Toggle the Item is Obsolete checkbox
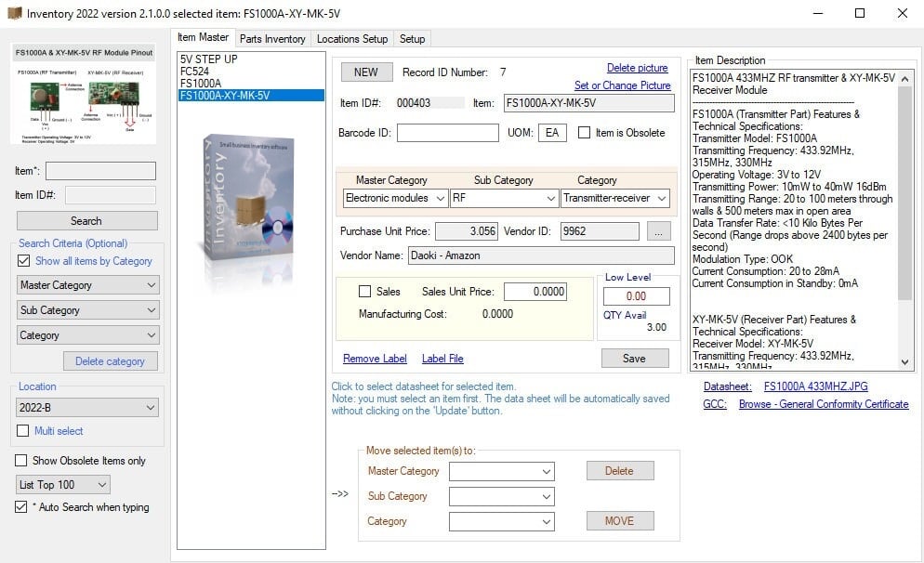Screen dimensions: 924x563 [x=584, y=133]
